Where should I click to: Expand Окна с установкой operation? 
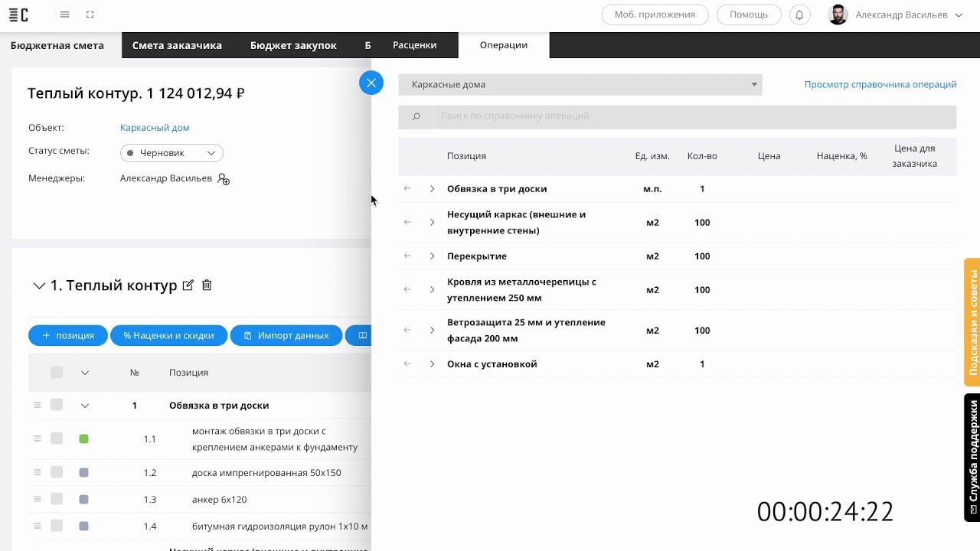click(432, 364)
